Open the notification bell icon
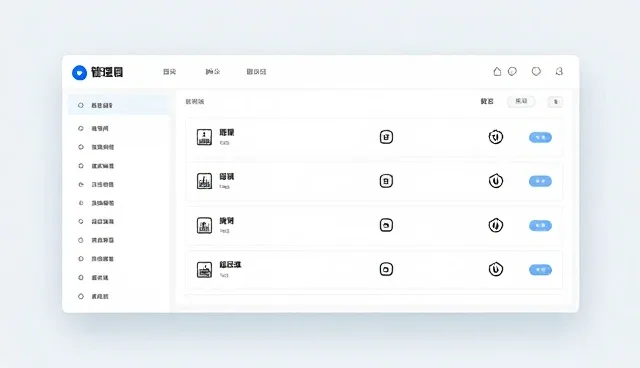Viewport: 640px width, 368px height. [x=559, y=71]
